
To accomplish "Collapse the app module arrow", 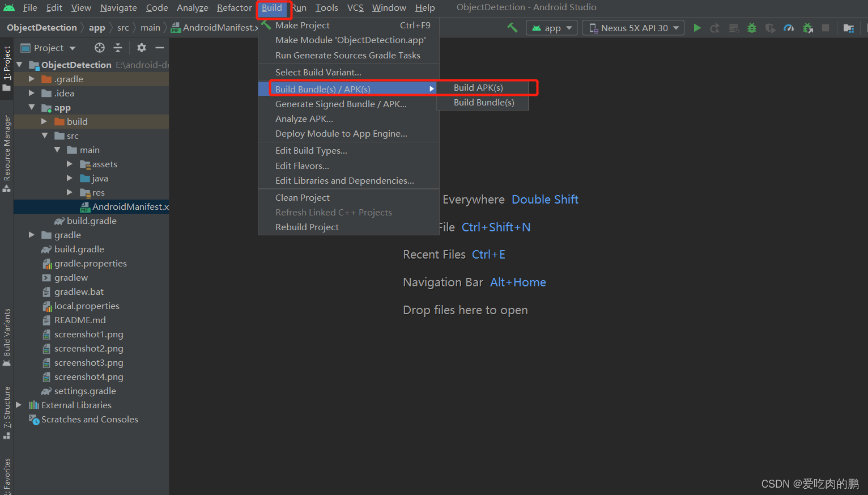I will pyautogui.click(x=32, y=107).
